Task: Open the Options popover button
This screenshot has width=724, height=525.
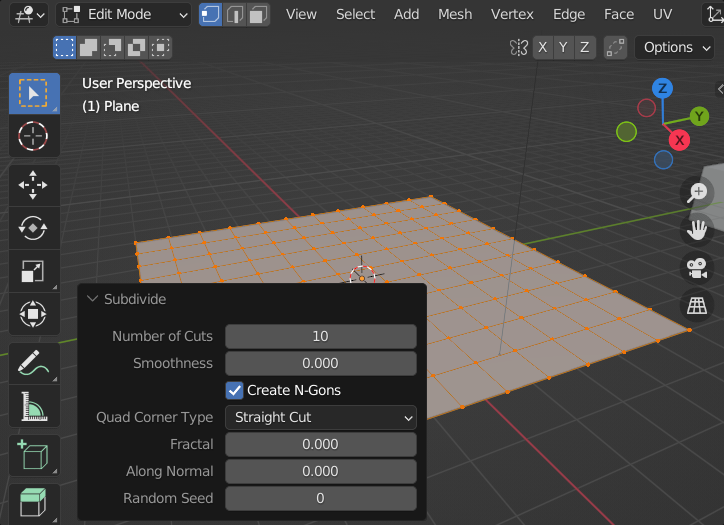Action: point(677,47)
